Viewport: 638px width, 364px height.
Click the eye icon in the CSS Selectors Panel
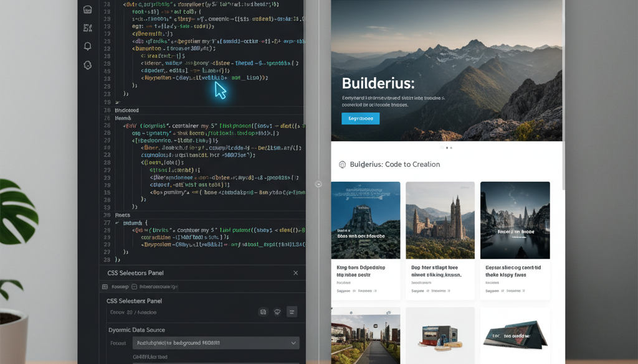pos(277,312)
